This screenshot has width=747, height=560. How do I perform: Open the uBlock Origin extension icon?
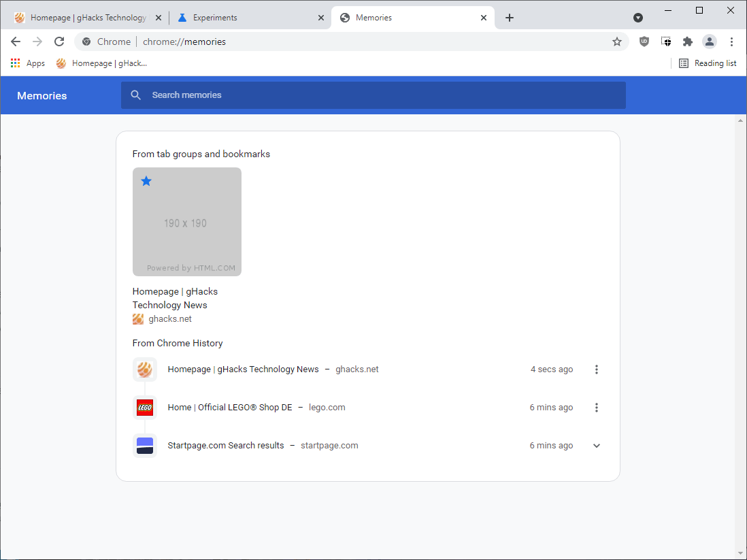644,42
